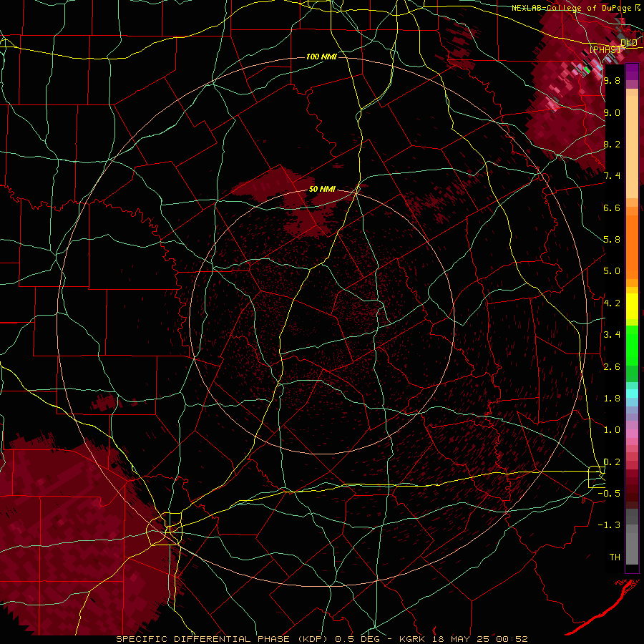The image size is (644, 644).
Task: Click the 0.2 scale value
Action: pos(612,462)
